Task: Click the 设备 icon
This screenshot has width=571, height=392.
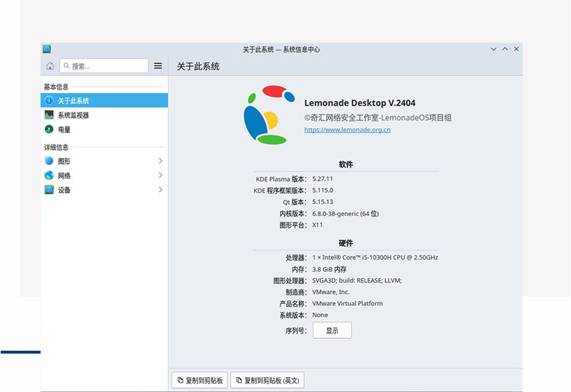Action: [x=49, y=190]
